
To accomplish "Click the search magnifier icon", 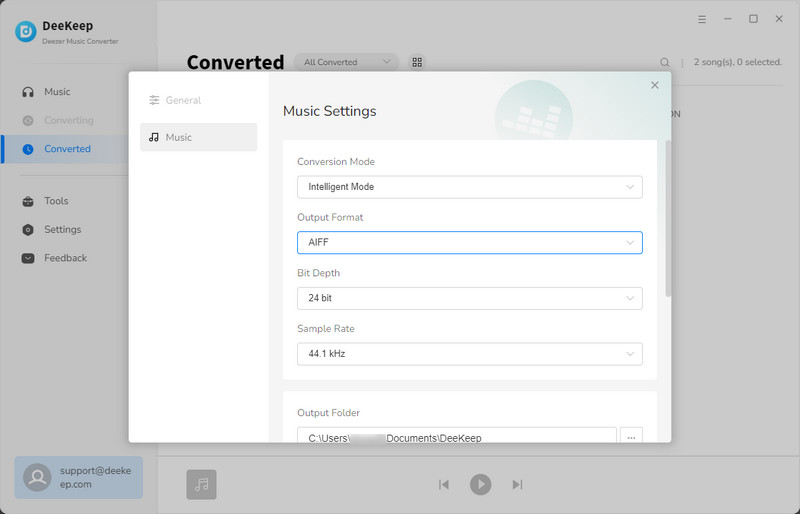I will point(665,62).
